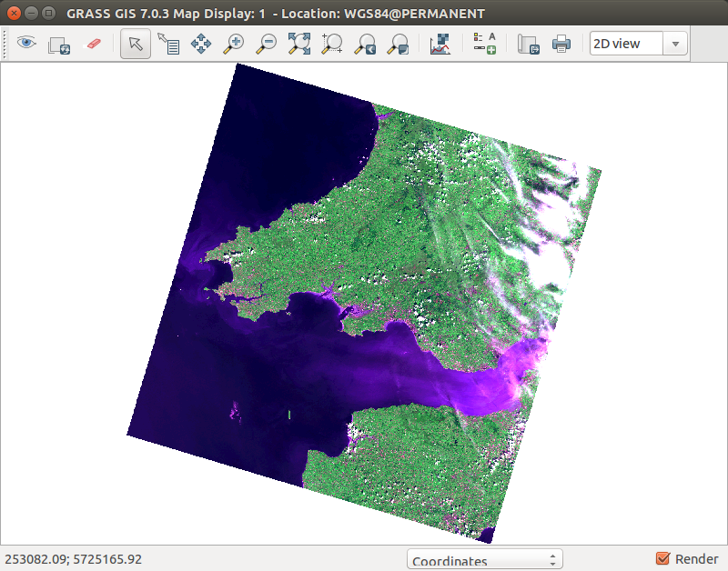Select the Query raster/vector map tool

click(168, 44)
